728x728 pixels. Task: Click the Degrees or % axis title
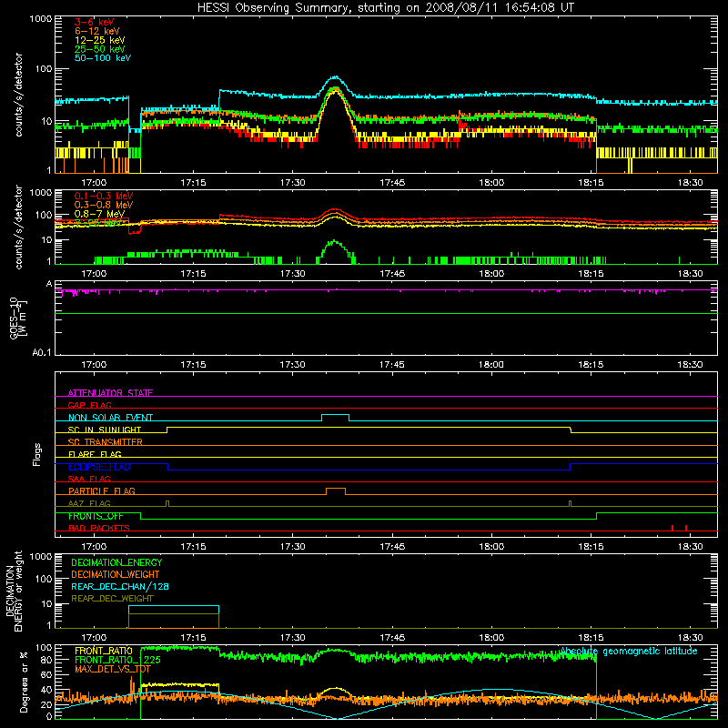click(x=24, y=682)
